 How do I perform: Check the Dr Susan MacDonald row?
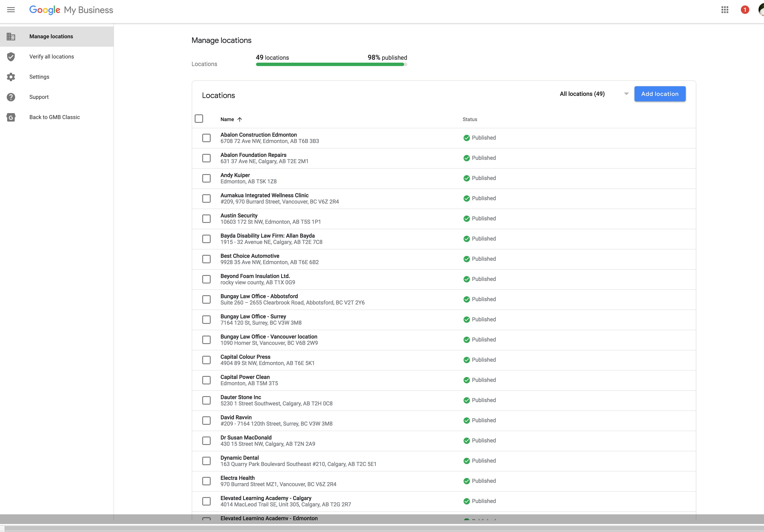click(x=206, y=441)
